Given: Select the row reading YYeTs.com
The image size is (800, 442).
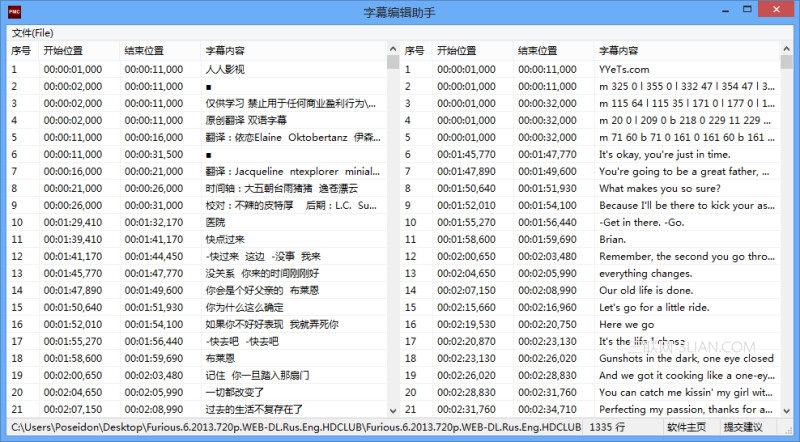Looking at the screenshot, I should pyautogui.click(x=590, y=69).
